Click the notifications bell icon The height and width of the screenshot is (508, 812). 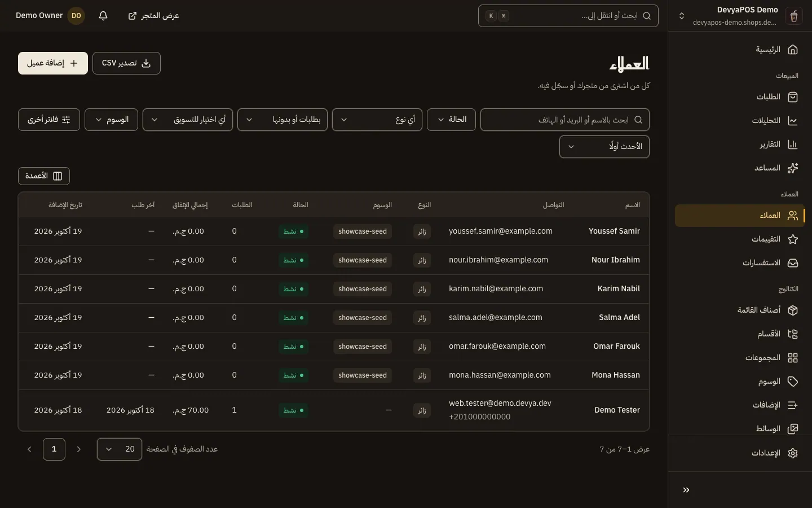103,16
